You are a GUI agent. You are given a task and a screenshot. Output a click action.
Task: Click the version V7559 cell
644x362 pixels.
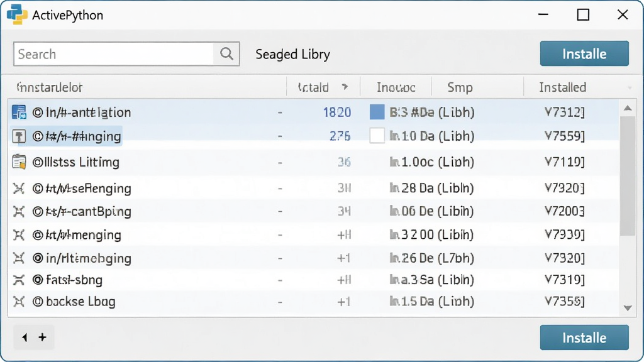click(564, 136)
